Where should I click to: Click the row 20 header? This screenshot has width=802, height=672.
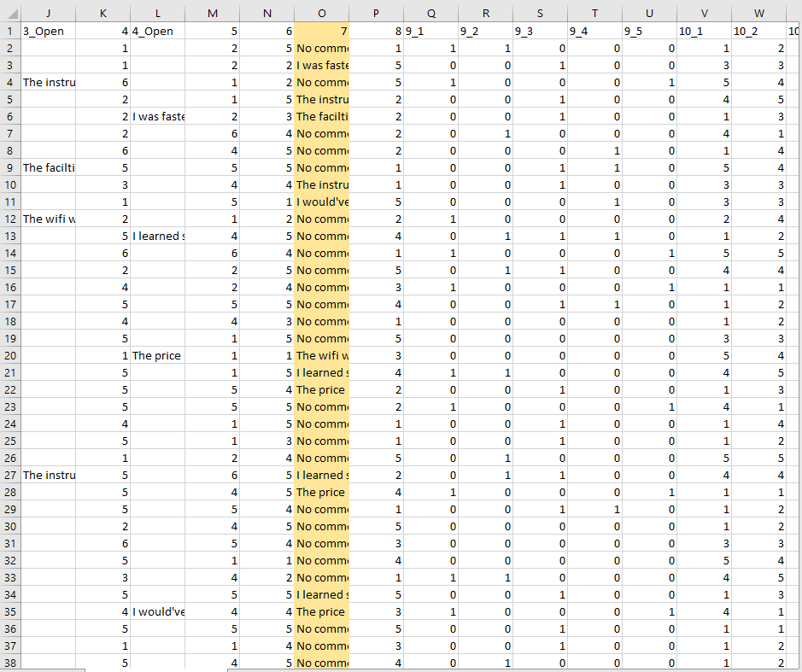click(x=9, y=356)
